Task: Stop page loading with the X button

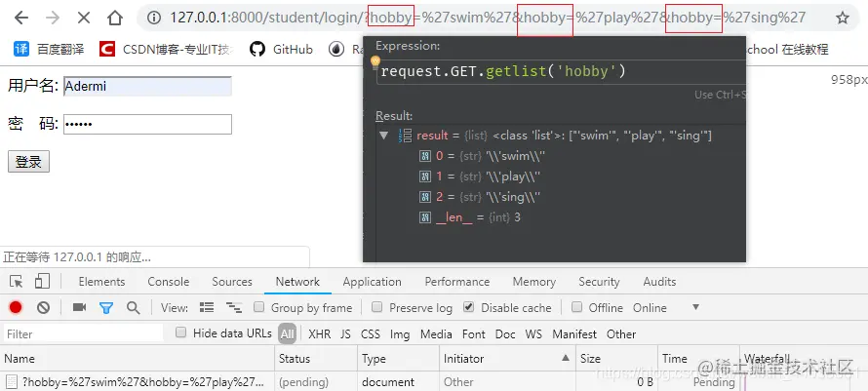Action: tap(84, 19)
